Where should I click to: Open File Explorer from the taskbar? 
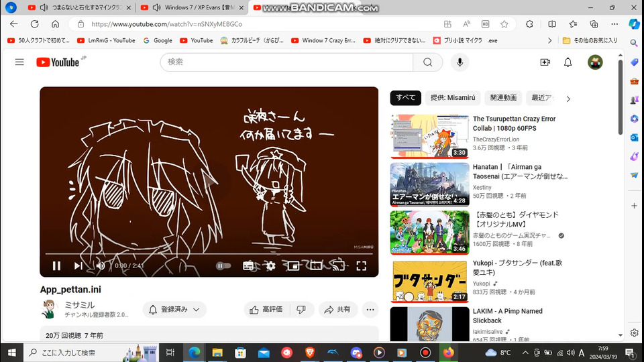pyautogui.click(x=217, y=353)
